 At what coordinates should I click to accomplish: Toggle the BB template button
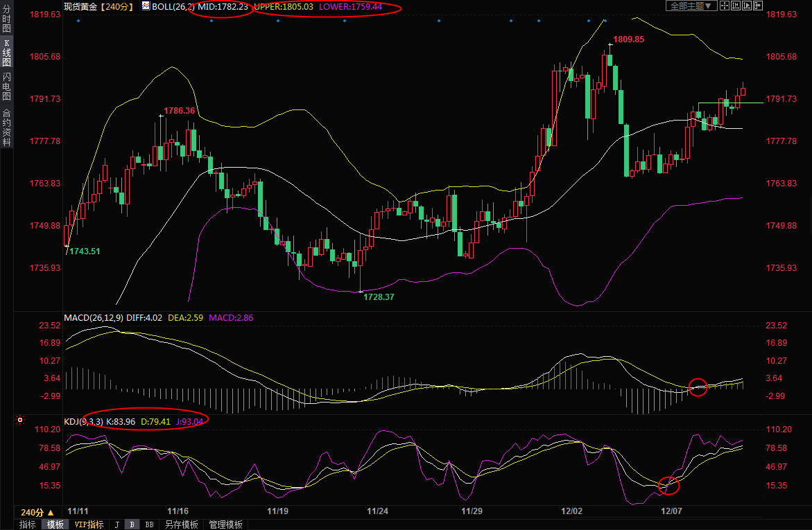coord(149,524)
